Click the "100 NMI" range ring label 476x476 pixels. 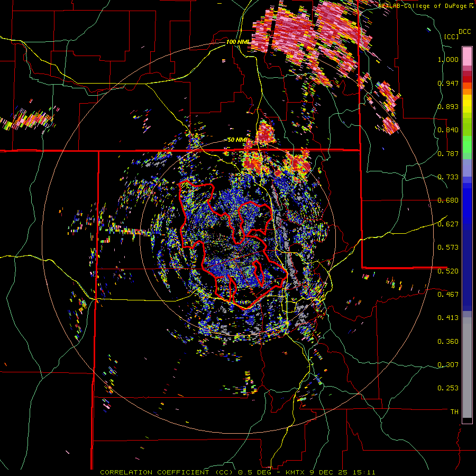(237, 42)
